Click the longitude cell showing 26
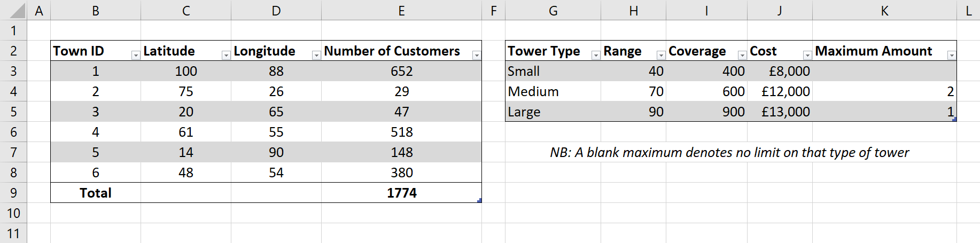The width and height of the screenshot is (980, 243). pos(276,91)
